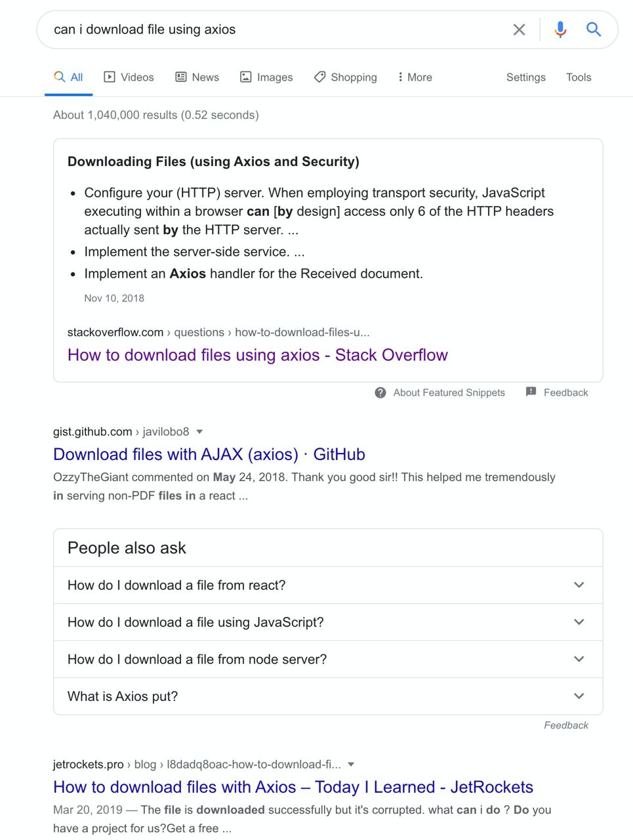Open the dropdown arrow next to jetrockets.pro result
633x840 pixels.
(351, 765)
